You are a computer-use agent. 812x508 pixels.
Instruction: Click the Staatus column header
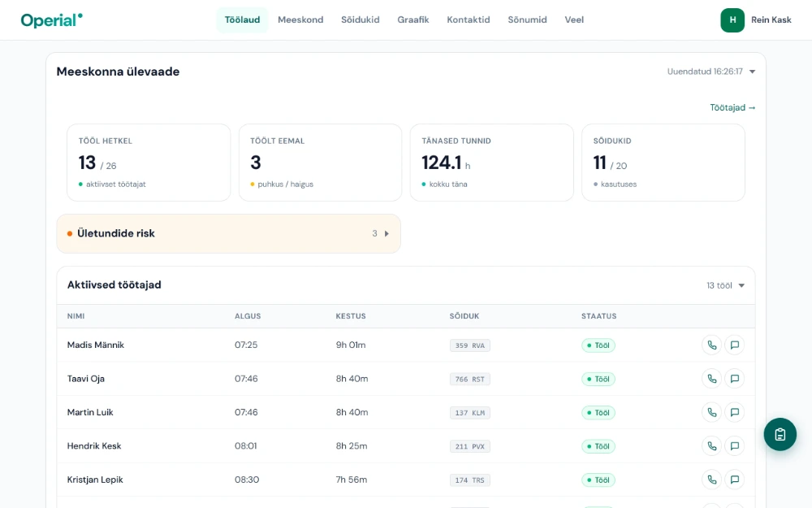pos(598,316)
